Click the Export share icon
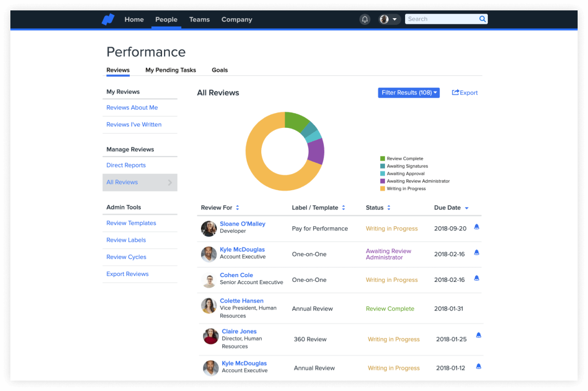The width and height of the screenshot is (588, 391). [x=456, y=93]
